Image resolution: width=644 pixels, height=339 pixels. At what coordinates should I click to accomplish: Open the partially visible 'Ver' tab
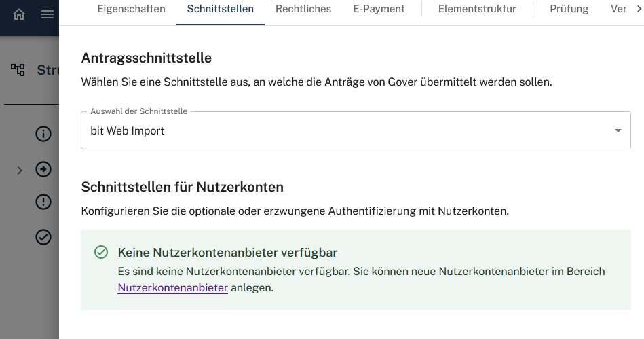coord(618,9)
